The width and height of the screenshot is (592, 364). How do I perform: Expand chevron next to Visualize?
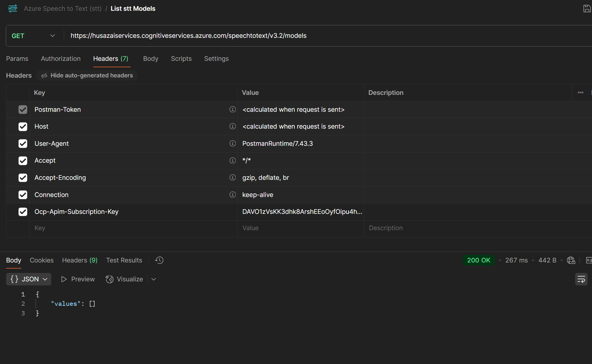[x=154, y=279]
